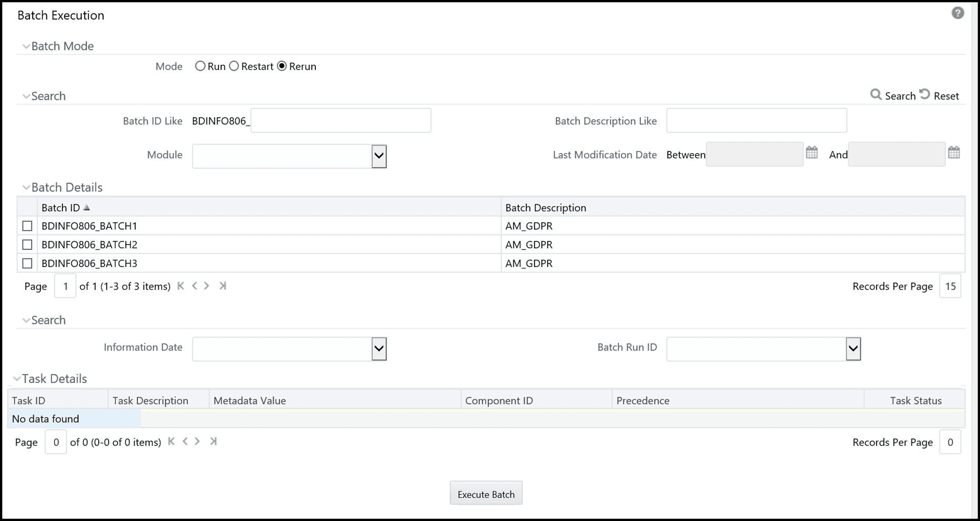Open the Batch Run ID dropdown

853,349
